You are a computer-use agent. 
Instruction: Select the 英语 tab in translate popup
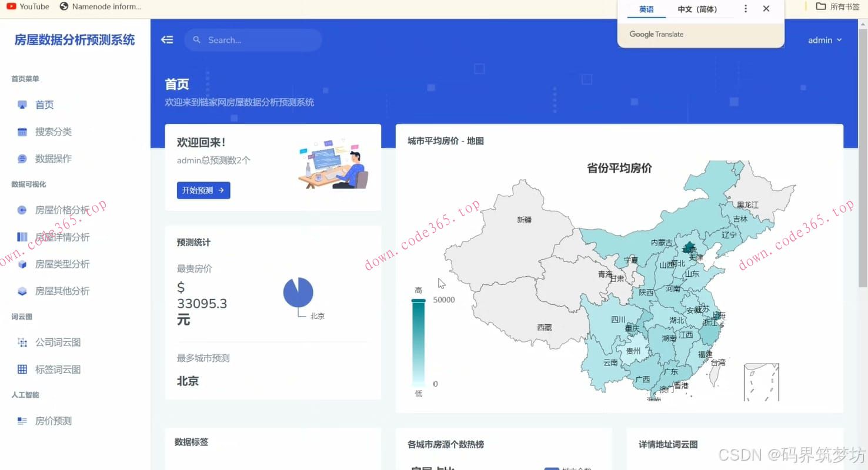646,9
